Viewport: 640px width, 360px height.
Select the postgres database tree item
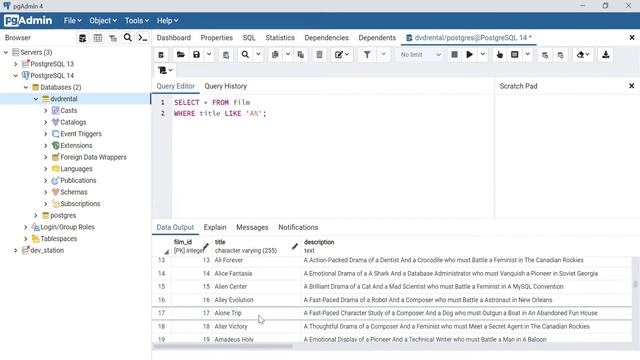63,215
